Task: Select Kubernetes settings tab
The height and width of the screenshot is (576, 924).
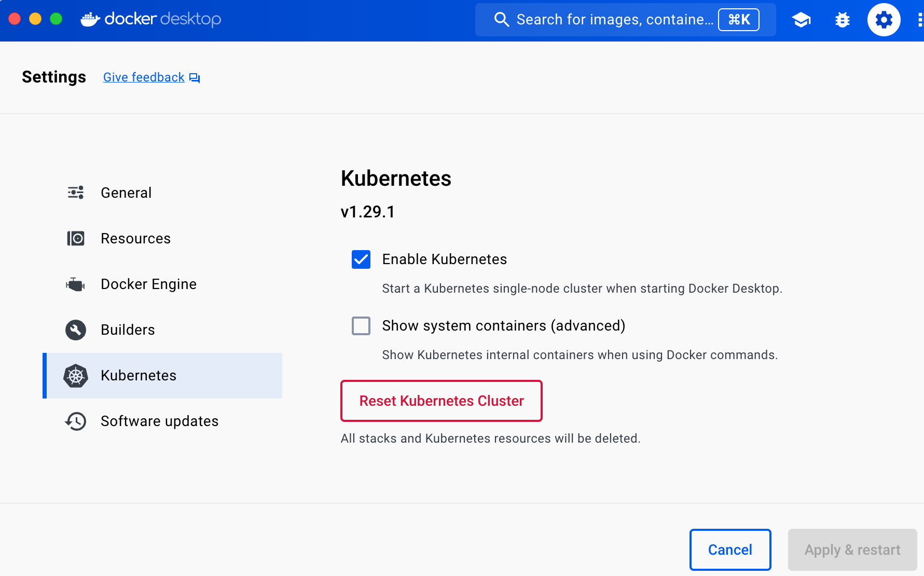Action: (162, 375)
